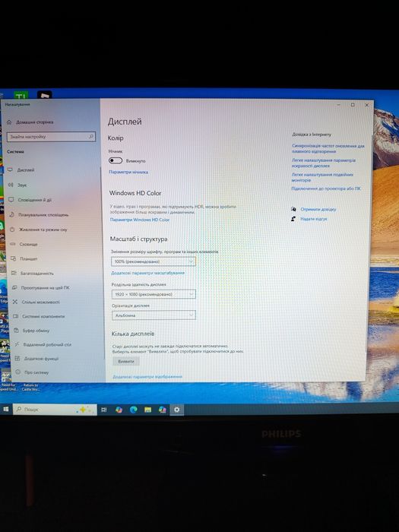
Task: Open the Буфер обміну (Clipboard) section
Action: coord(32,331)
